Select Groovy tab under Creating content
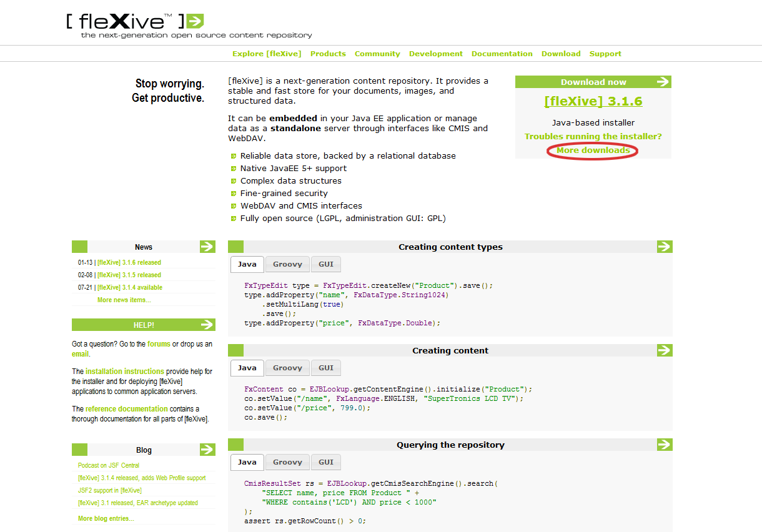This screenshot has height=532, width=762. tap(287, 368)
